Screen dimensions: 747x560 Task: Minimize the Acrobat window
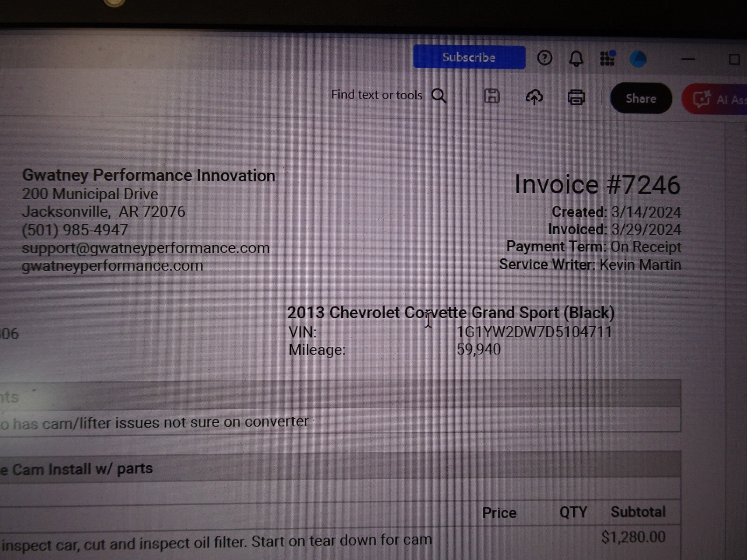(x=688, y=59)
